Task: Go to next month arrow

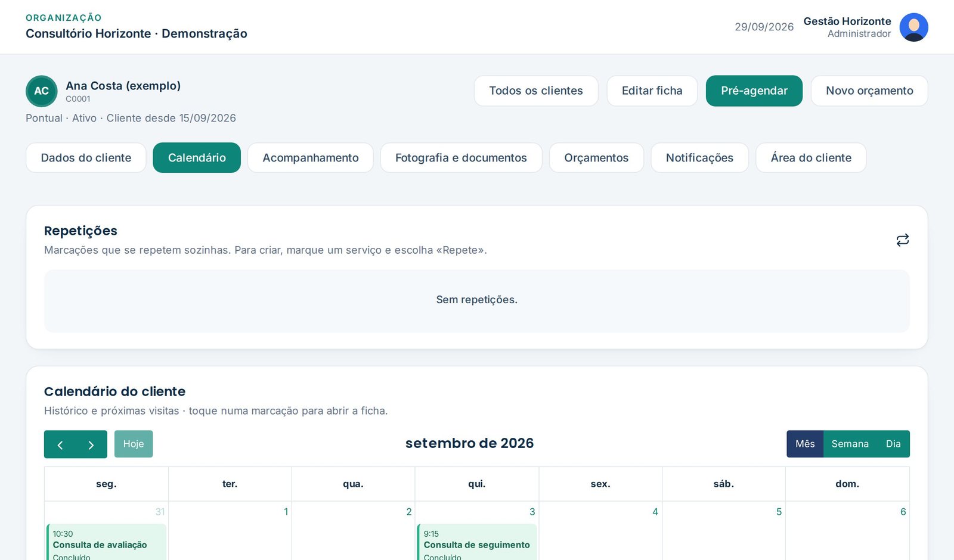Action: (x=91, y=444)
